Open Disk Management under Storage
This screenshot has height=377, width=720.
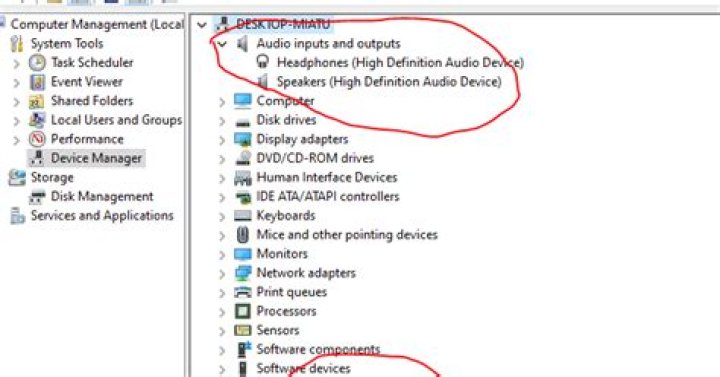click(102, 197)
